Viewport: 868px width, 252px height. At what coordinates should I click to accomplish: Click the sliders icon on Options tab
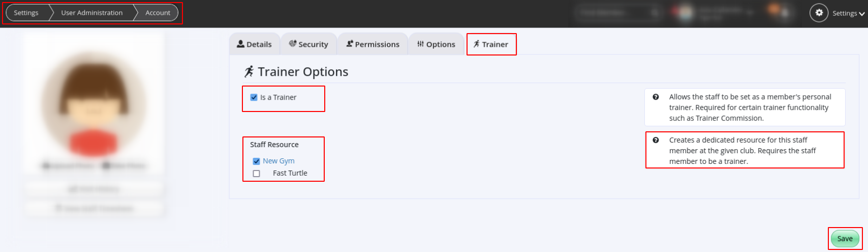pos(420,44)
